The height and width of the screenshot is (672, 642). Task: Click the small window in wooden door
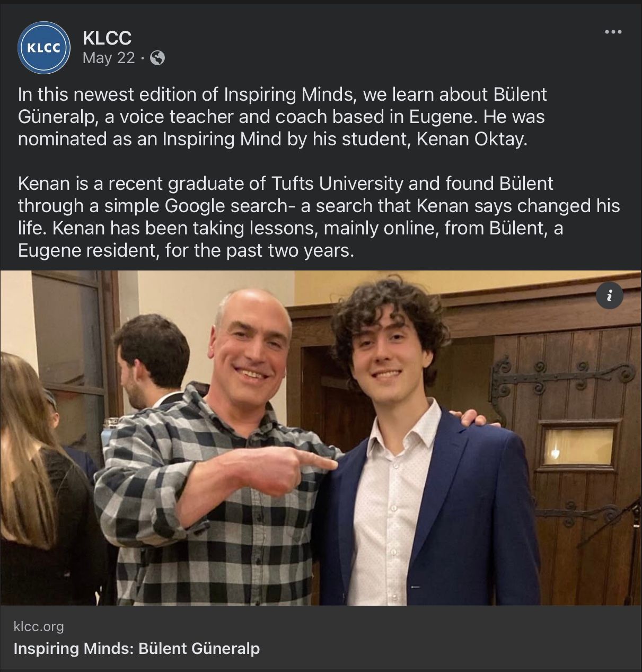577,446
